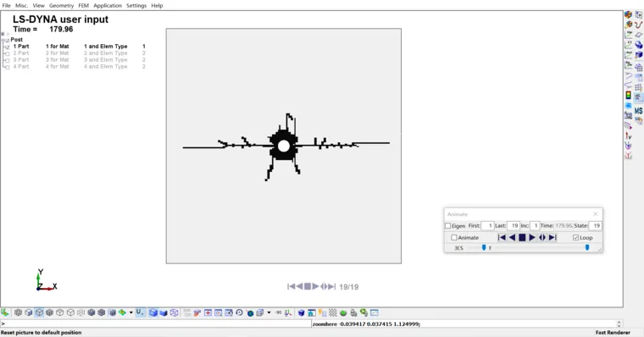Click the traffic-light fringe component icon
The height and width of the screenshot is (337, 644).
[x=629, y=96]
